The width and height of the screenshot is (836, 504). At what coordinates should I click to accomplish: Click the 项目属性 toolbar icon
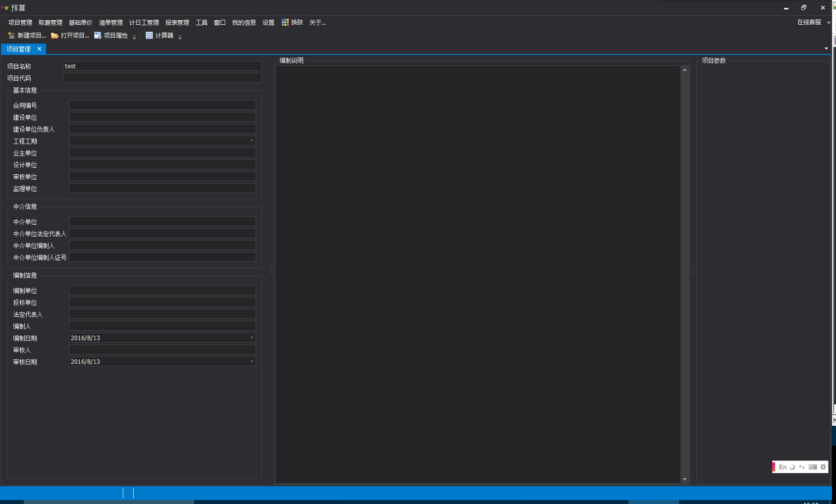[x=98, y=36]
